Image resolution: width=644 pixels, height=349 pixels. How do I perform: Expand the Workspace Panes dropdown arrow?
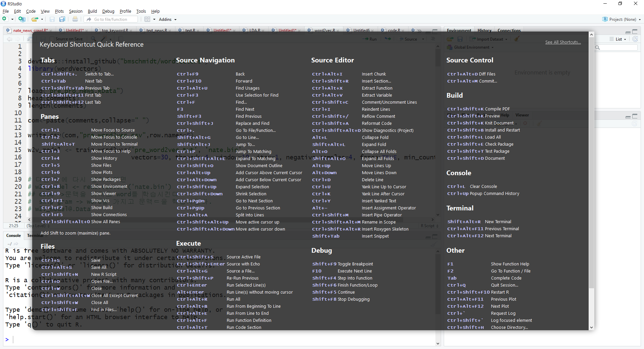tap(154, 19)
